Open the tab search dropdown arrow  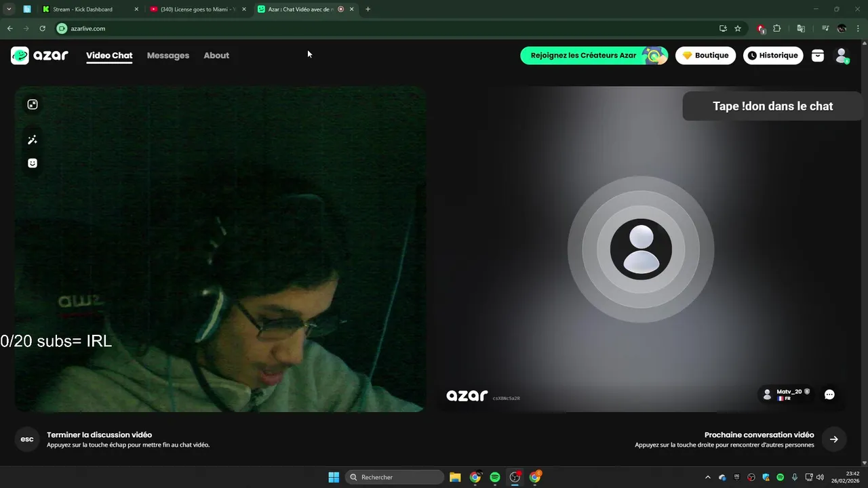click(9, 9)
